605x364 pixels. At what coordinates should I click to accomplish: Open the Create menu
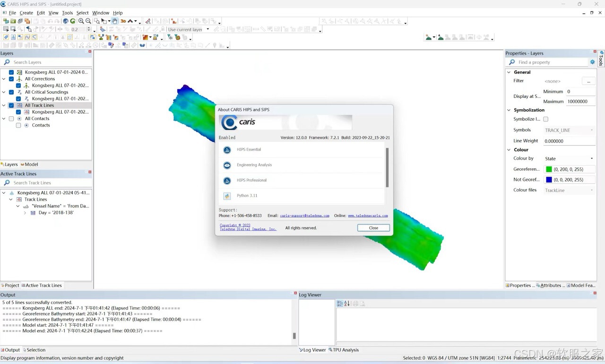pyautogui.click(x=26, y=13)
